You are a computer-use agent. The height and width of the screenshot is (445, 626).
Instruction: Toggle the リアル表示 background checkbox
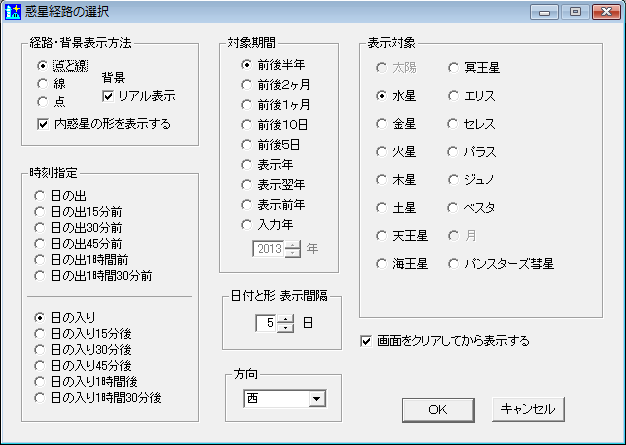tap(109, 96)
